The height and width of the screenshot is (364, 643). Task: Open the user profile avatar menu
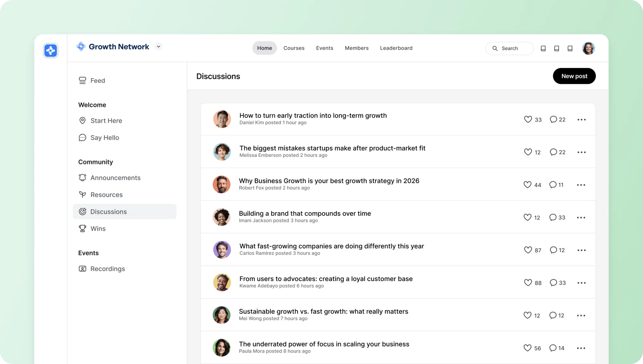coord(588,48)
